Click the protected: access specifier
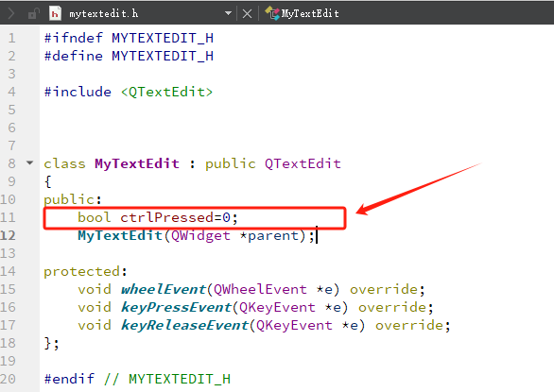The height and width of the screenshot is (392, 554). tap(85, 272)
